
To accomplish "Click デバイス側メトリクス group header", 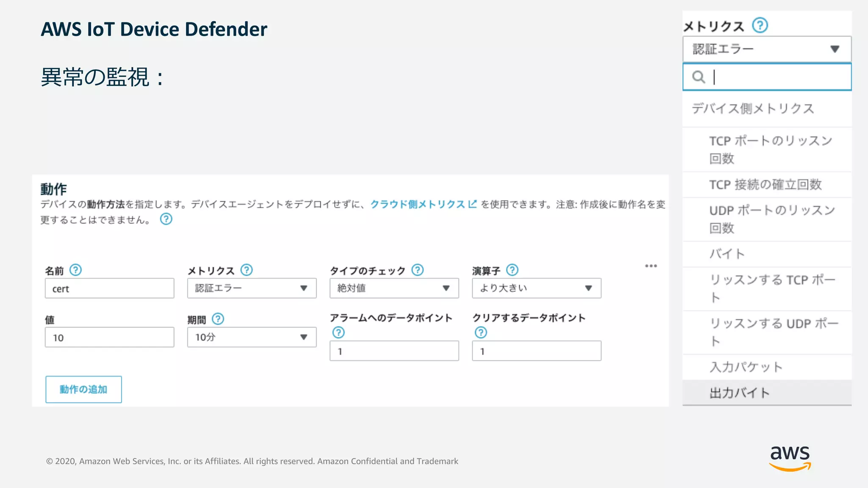I will pyautogui.click(x=753, y=108).
